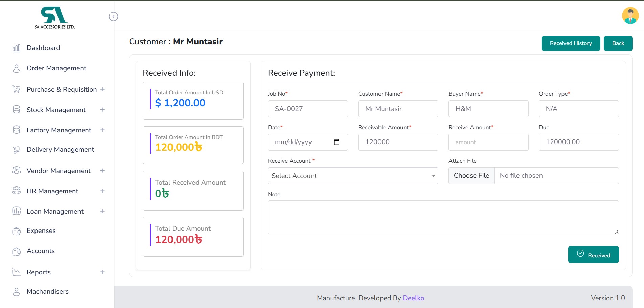Click the Receive Amount input field
The height and width of the screenshot is (308, 644).
[x=488, y=142]
